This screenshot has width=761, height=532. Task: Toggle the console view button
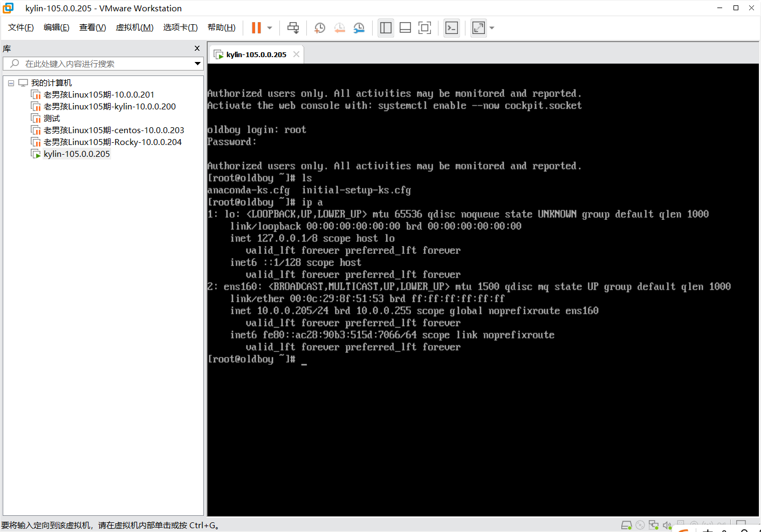(x=452, y=28)
